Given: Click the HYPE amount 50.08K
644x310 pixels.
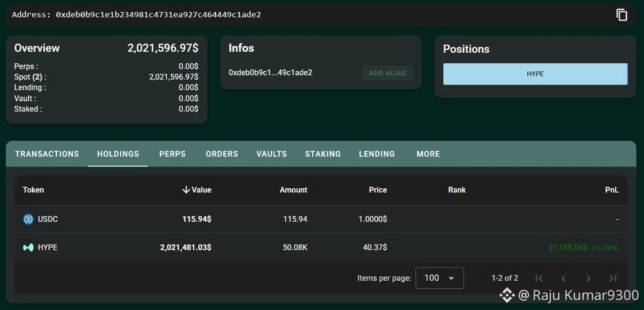Looking at the screenshot, I should pyautogui.click(x=295, y=247).
